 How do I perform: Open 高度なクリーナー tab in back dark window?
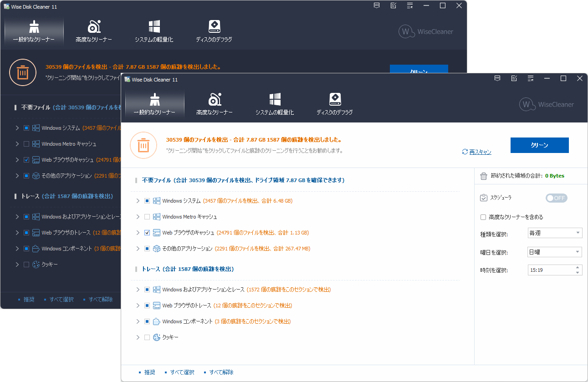click(94, 31)
